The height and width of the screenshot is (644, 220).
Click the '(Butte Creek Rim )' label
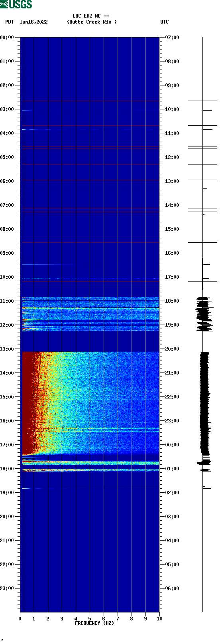(x=92, y=22)
